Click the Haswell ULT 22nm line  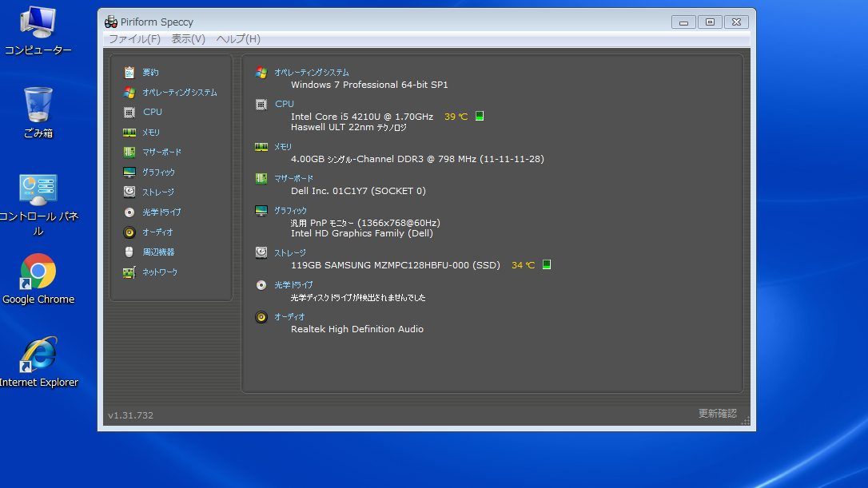348,127
